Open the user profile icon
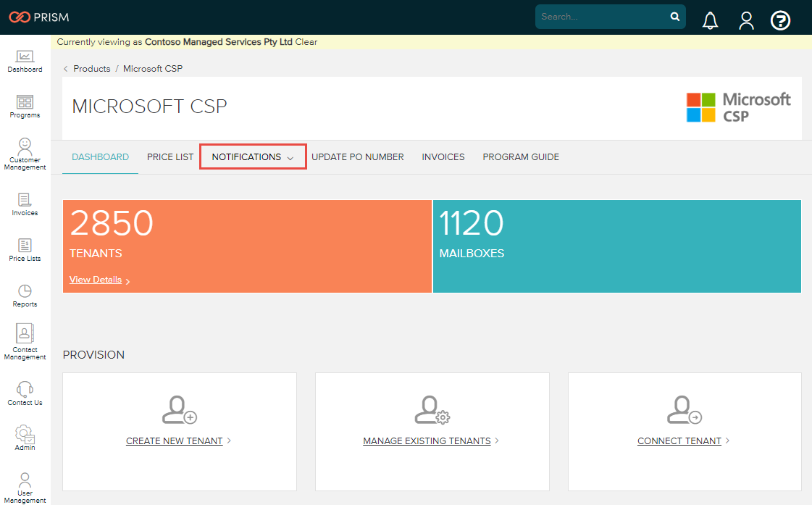 pos(746,20)
